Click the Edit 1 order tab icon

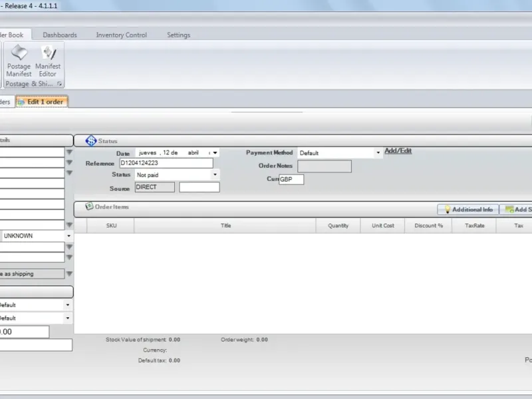[x=21, y=102]
